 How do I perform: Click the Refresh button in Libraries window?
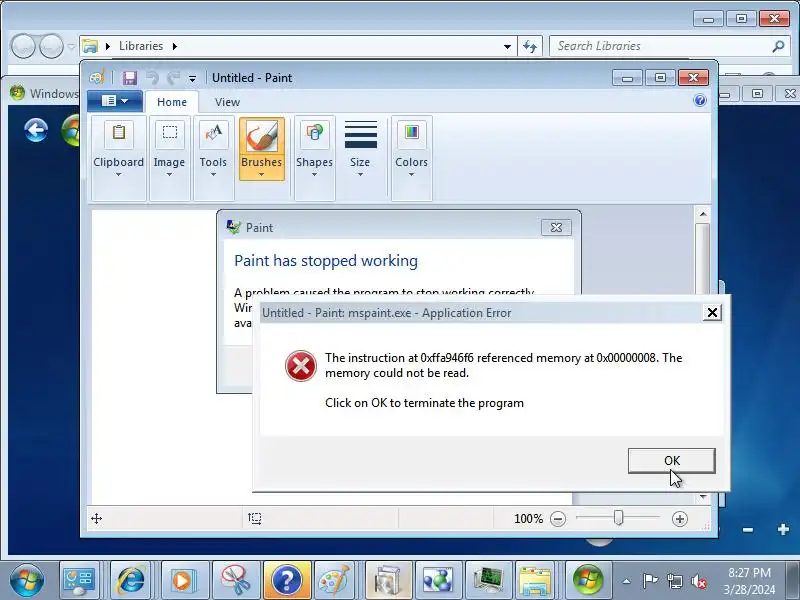coord(530,46)
